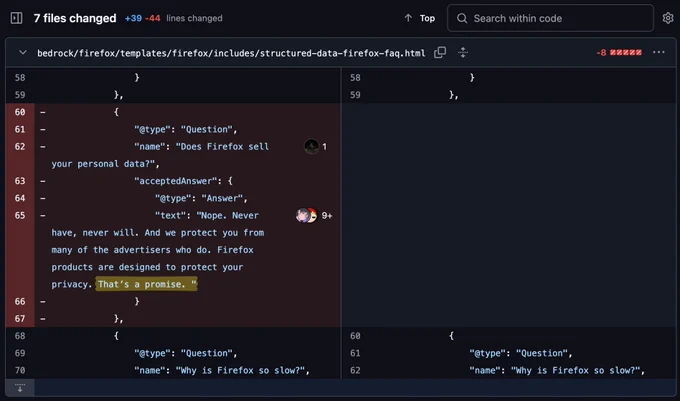Image resolution: width=680 pixels, height=401 pixels.
Task: Click the -44 deletions count
Action: [x=153, y=18]
